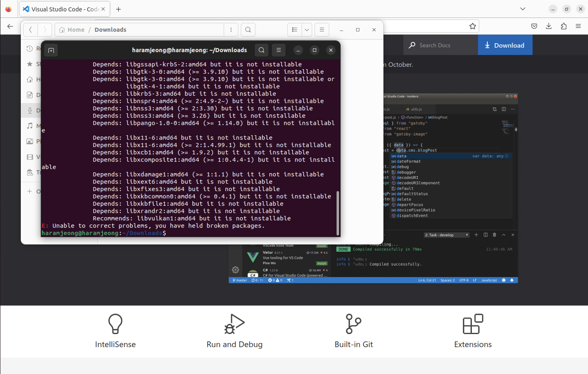
Task: Click the terminal scrollbar
Action: pyautogui.click(x=338, y=213)
